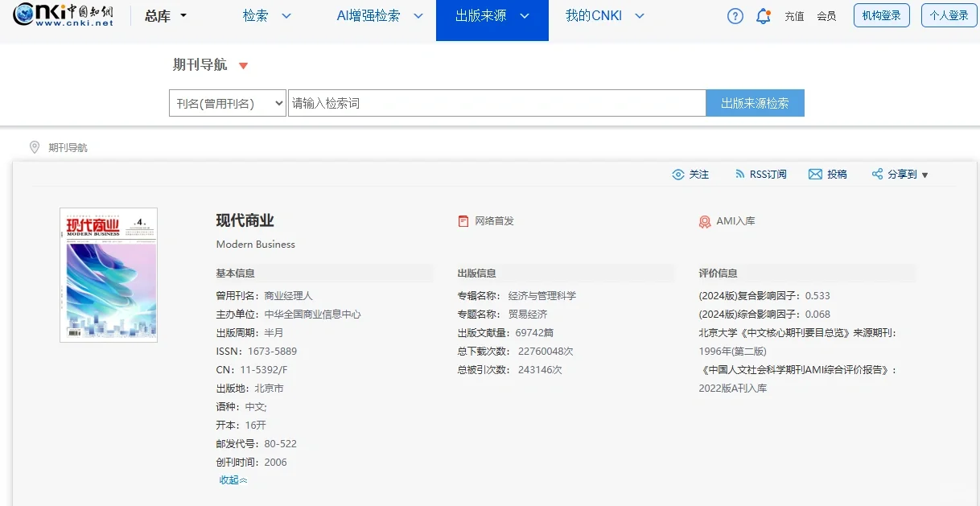Click the 22760048次 download count
The image size is (980, 506).
pos(546,352)
